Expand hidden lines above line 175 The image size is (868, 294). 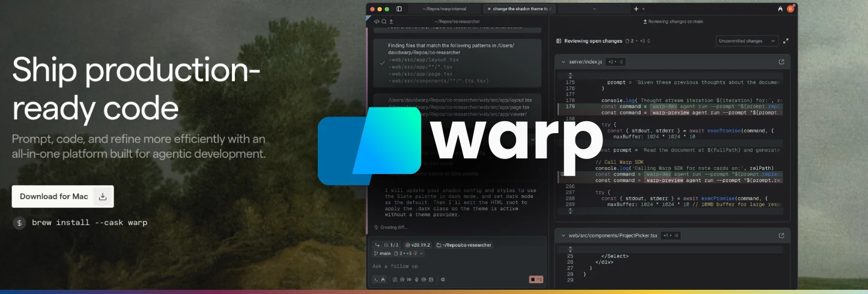pyautogui.click(x=570, y=76)
